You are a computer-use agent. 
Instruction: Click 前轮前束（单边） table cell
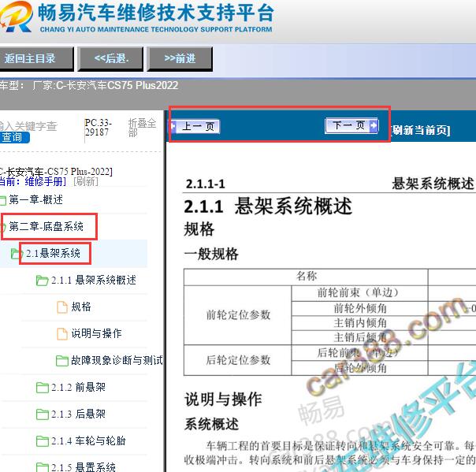coord(359,293)
